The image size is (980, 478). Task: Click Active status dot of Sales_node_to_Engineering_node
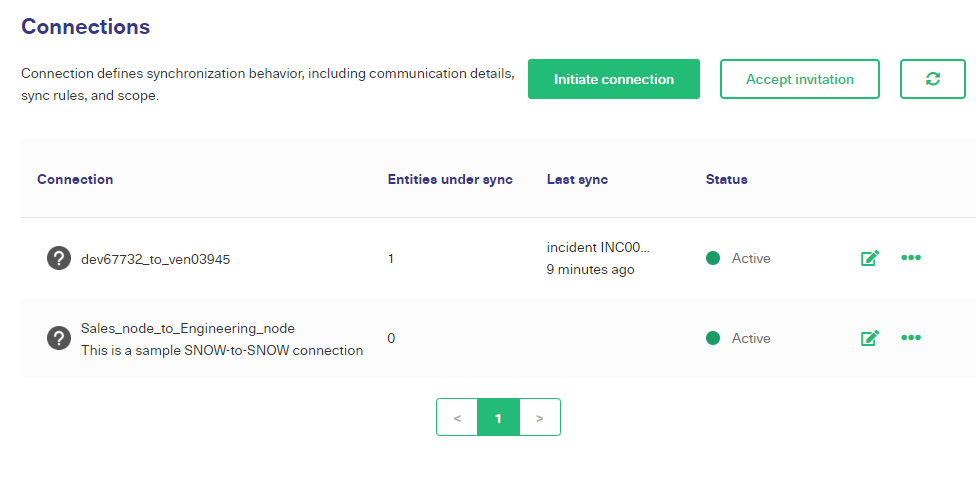point(712,338)
